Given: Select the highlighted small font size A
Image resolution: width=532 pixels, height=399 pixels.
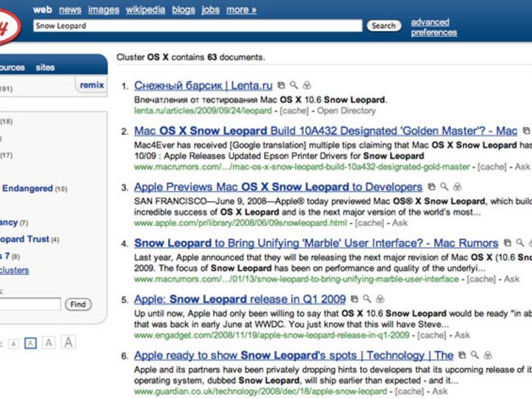Looking at the screenshot, I should 30,343.
